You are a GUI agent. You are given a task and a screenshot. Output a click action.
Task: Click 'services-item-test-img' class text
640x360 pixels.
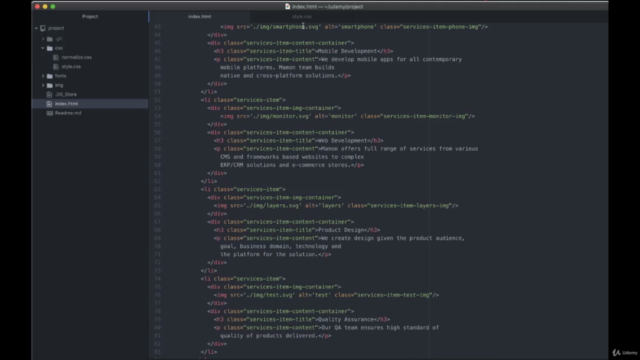(x=393, y=295)
